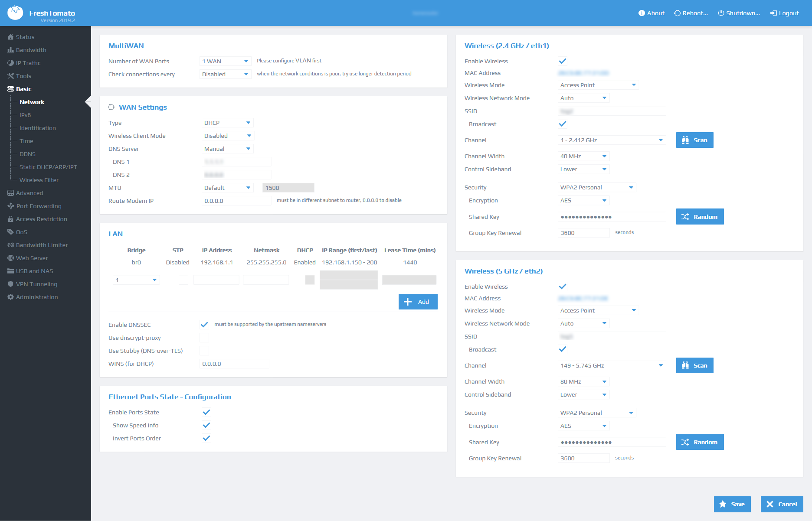This screenshot has width=812, height=521.
Task: Click the Reboot icon in header
Action: (677, 13)
